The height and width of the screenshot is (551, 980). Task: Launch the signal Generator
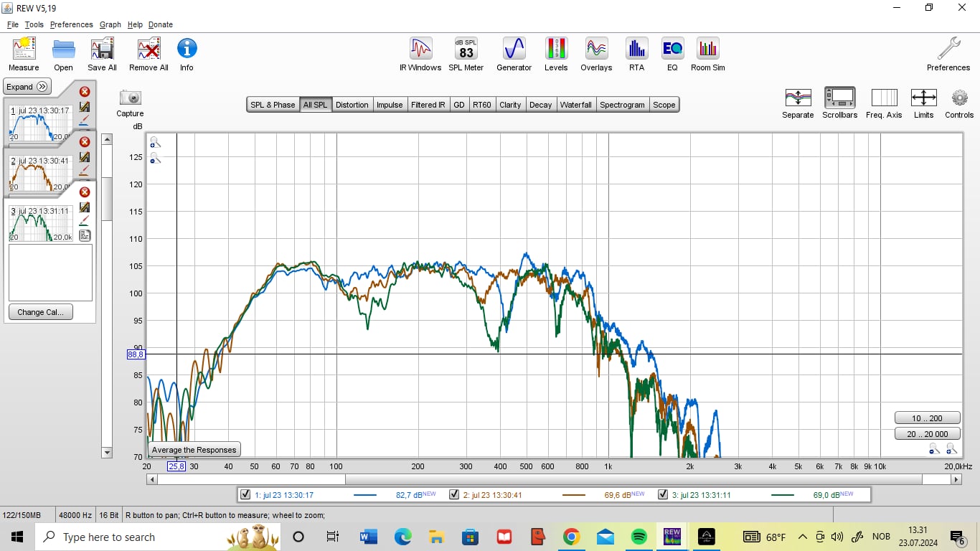[514, 50]
